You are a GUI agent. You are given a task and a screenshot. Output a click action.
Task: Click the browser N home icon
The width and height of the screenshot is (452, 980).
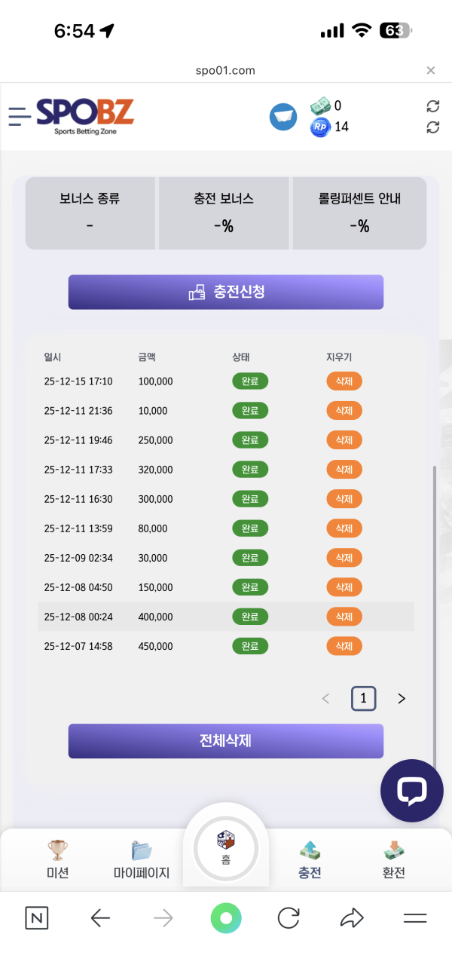click(36, 917)
